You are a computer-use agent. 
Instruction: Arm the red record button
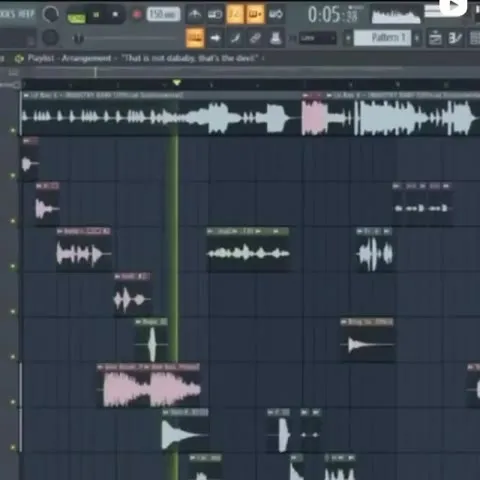[137, 15]
